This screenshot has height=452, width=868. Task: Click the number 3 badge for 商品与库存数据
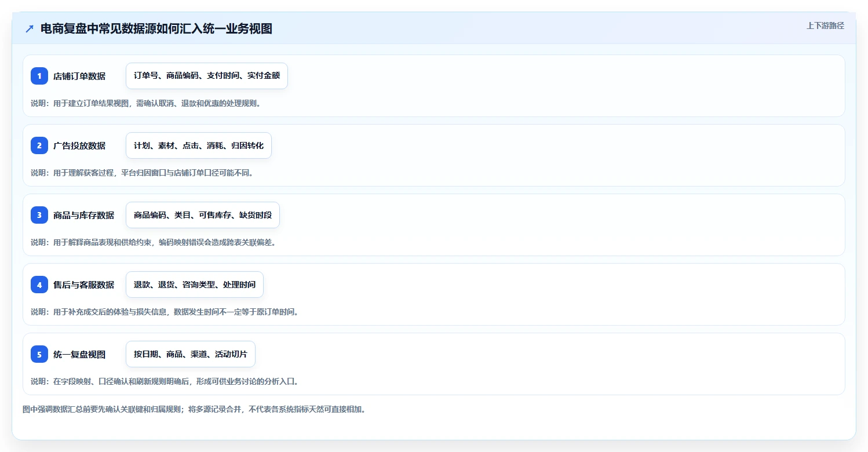click(x=39, y=215)
